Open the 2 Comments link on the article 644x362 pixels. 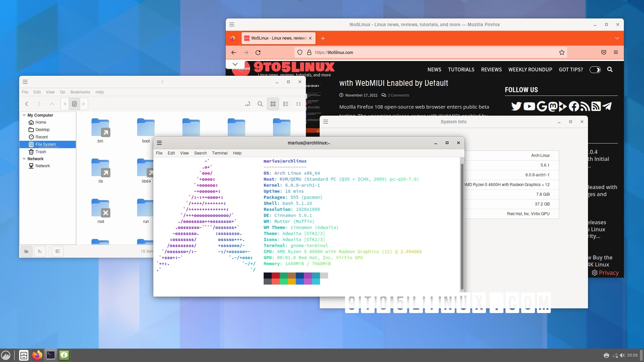(399, 95)
